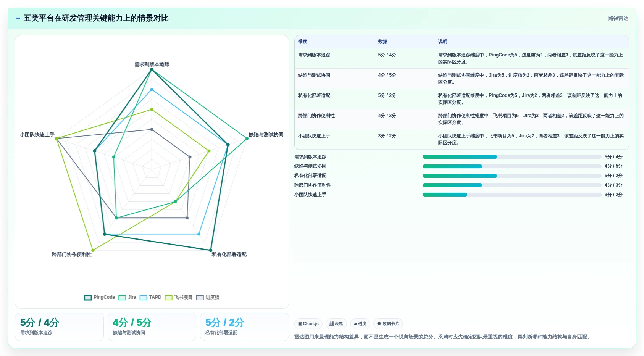Click the 小团队快速上手 progress bar
The image size is (644, 356).
[x=512, y=195]
